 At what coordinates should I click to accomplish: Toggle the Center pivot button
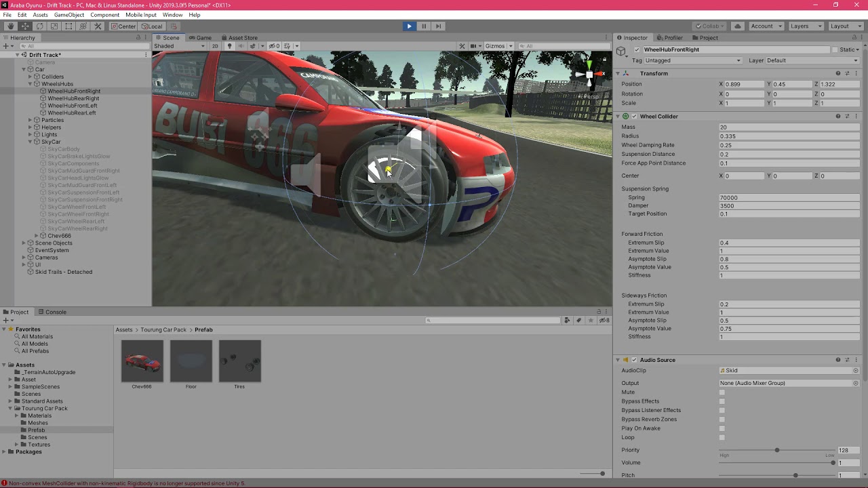123,26
